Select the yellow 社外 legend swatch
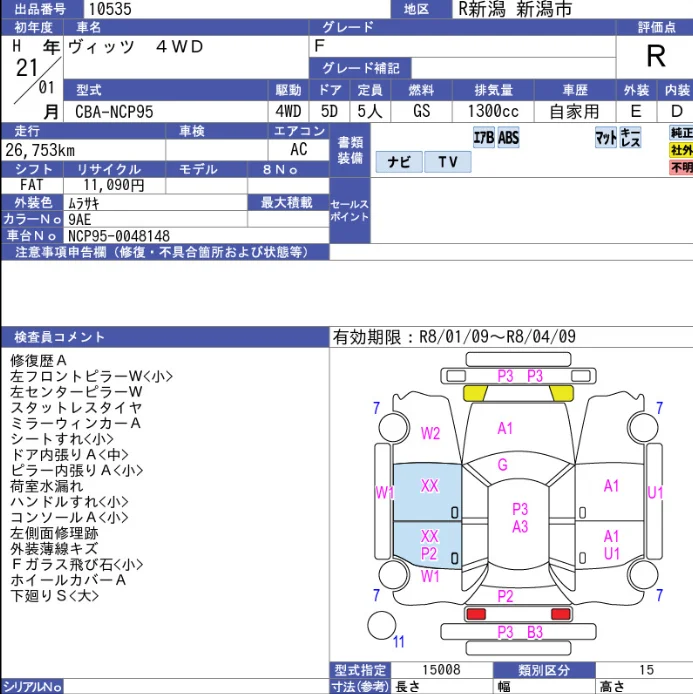 (x=681, y=150)
